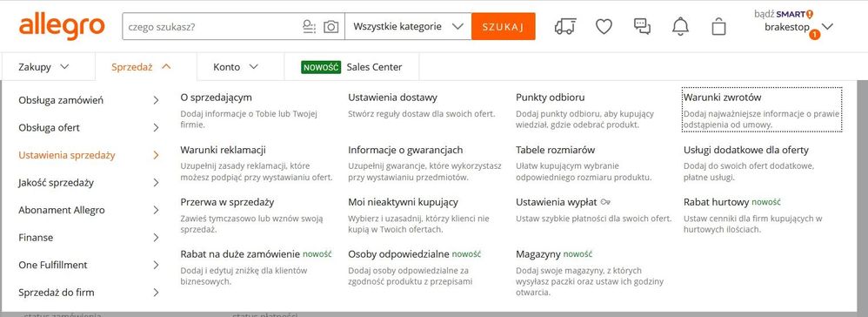Open the messages chat icon
The width and height of the screenshot is (868, 317).
click(642, 26)
